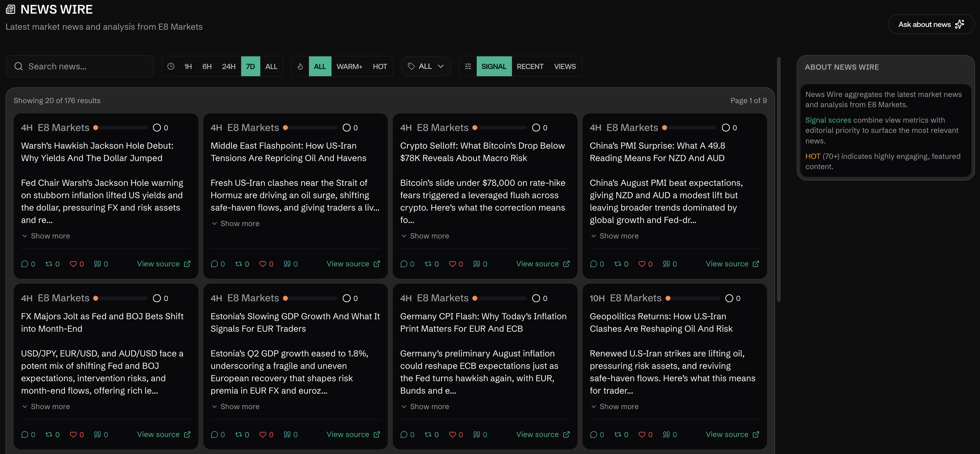Screen dimensions: 980x454
Task: Quote the China's PMI Surprise article
Action: [666, 264]
